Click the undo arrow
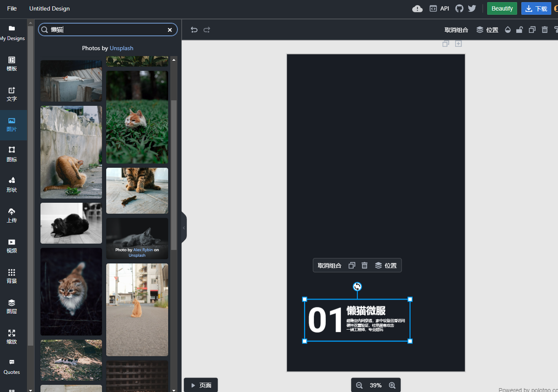Image resolution: width=558 pixels, height=392 pixels. click(x=194, y=30)
